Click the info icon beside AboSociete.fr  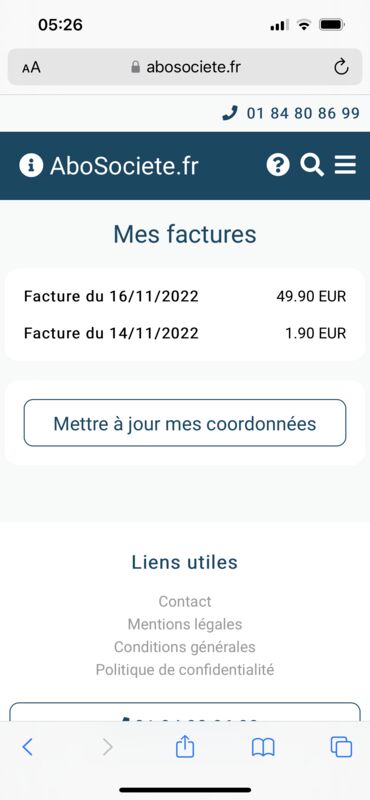tap(31, 166)
